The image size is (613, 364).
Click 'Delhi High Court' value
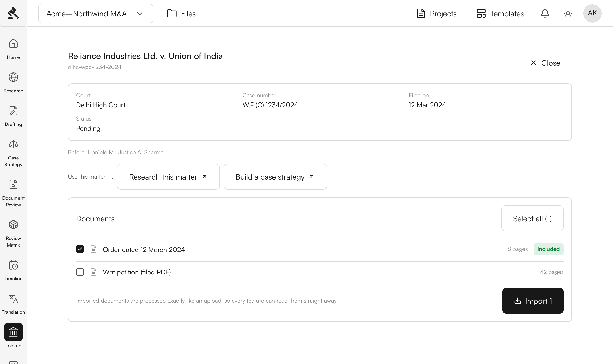point(101,105)
